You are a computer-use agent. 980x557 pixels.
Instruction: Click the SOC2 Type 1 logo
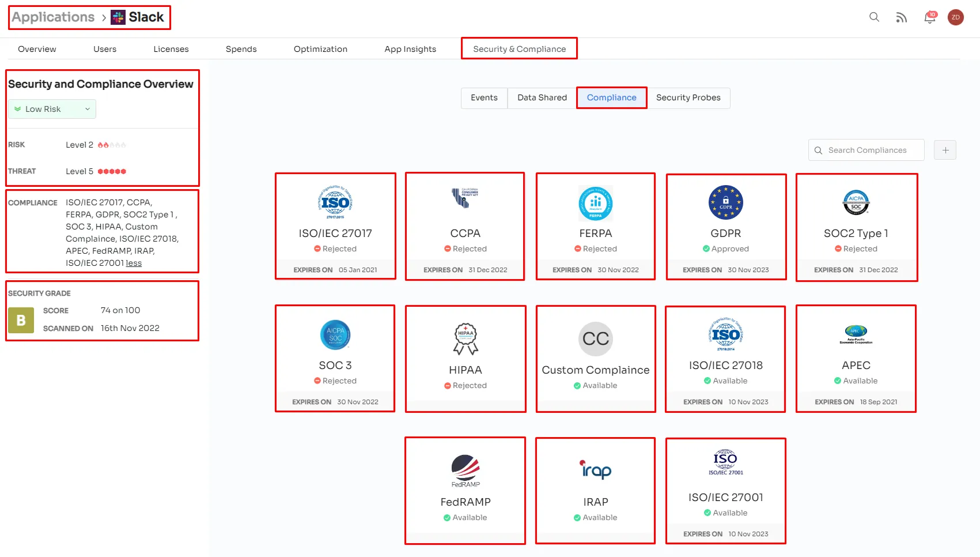[856, 202]
